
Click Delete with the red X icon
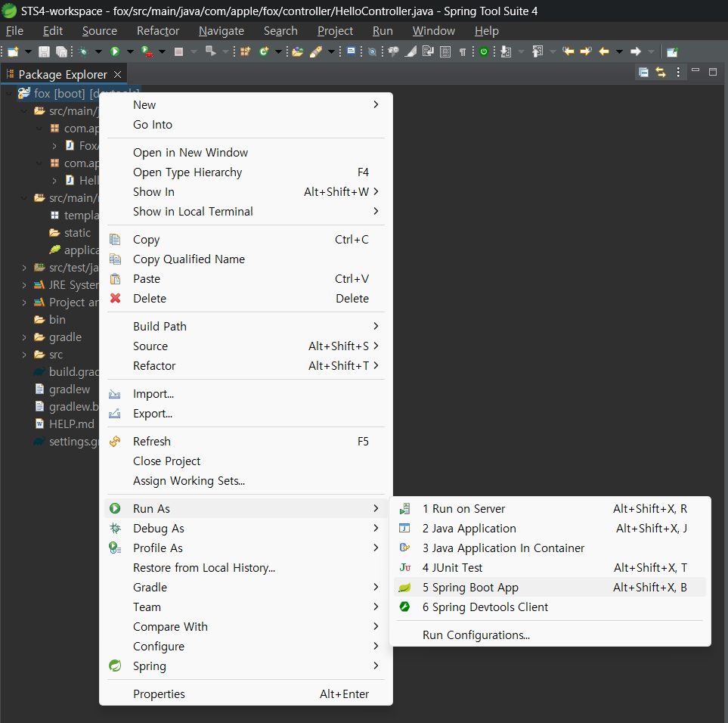click(x=246, y=299)
